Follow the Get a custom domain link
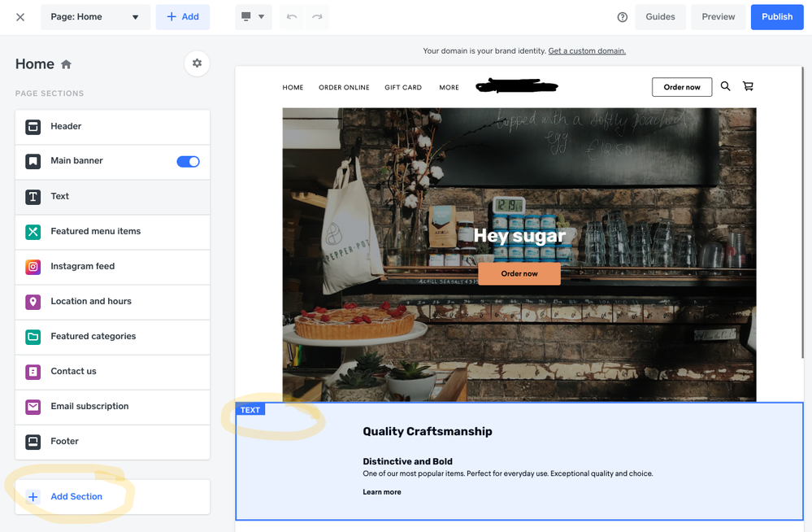Viewport: 812px width, 532px height. click(x=587, y=51)
